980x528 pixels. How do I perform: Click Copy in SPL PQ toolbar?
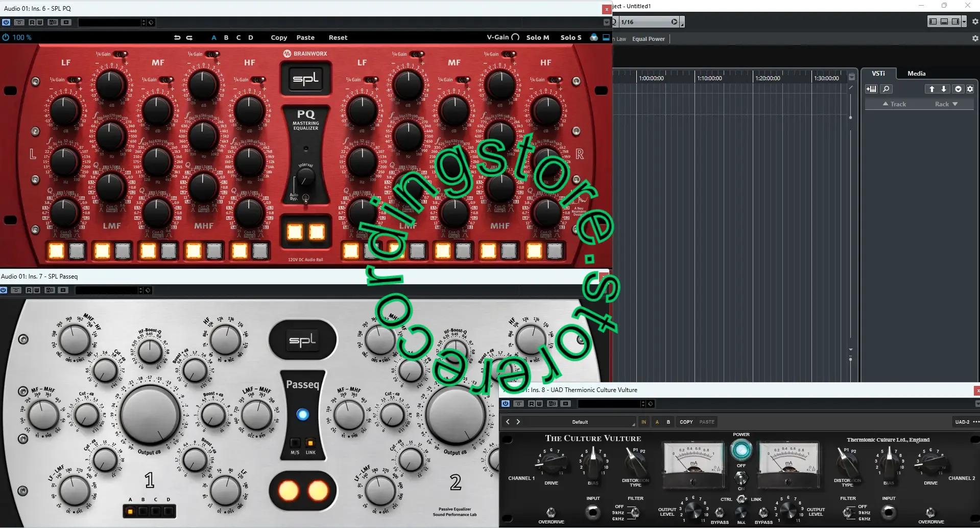tap(279, 38)
